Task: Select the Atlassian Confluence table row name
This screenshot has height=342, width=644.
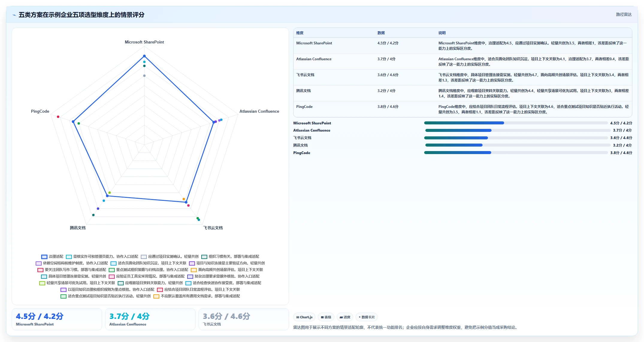Action: 314,59
